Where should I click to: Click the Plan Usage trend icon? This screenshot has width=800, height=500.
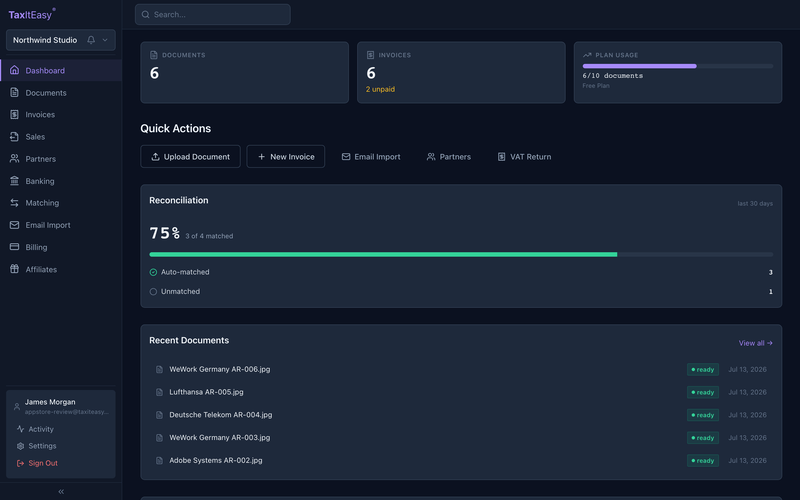(x=587, y=55)
